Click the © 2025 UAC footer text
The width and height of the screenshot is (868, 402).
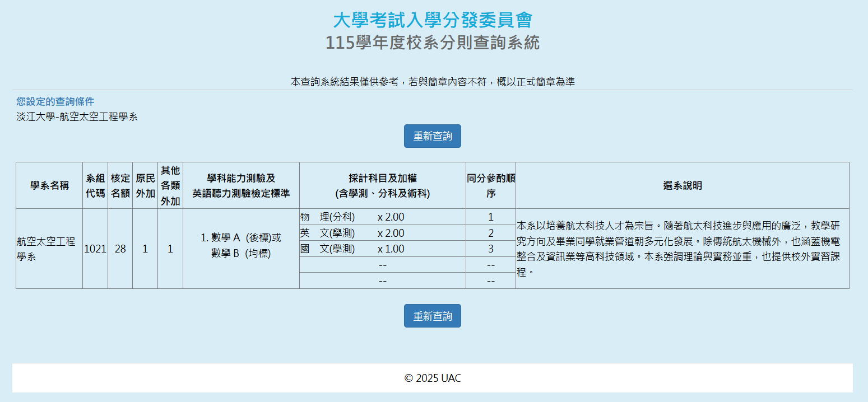tap(433, 378)
